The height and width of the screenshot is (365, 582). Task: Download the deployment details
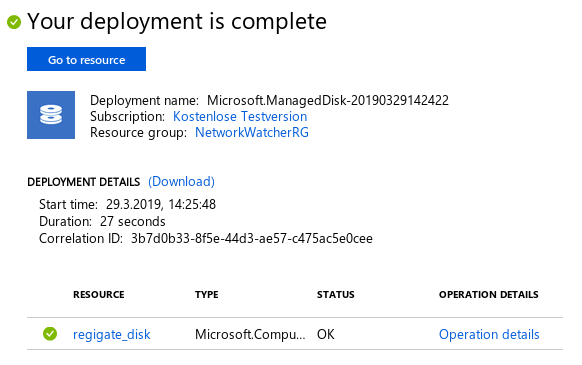click(182, 182)
